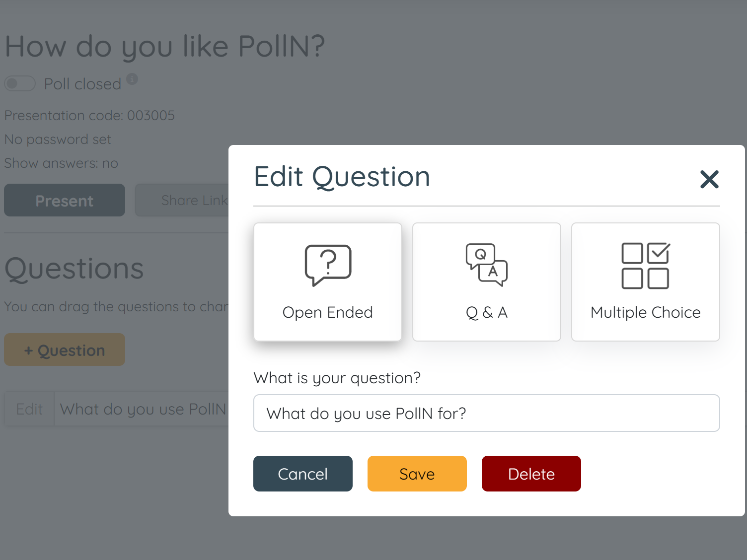Select the Open Ended question type icon

(x=327, y=281)
